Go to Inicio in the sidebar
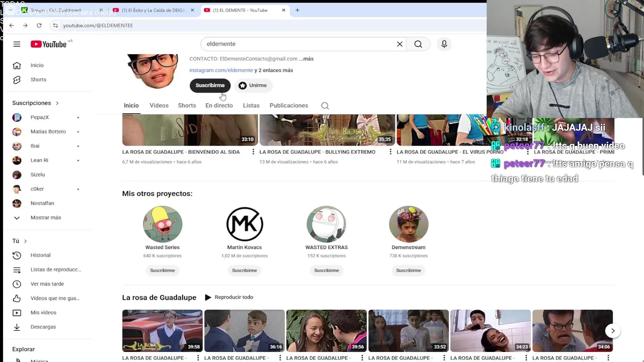 point(37,65)
